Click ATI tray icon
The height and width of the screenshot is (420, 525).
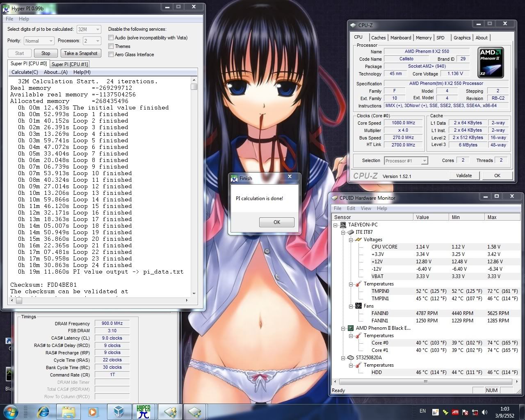(x=455, y=412)
